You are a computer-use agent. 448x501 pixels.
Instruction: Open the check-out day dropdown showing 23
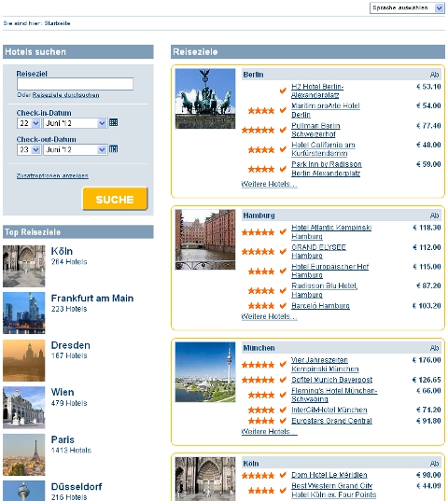[28, 149]
